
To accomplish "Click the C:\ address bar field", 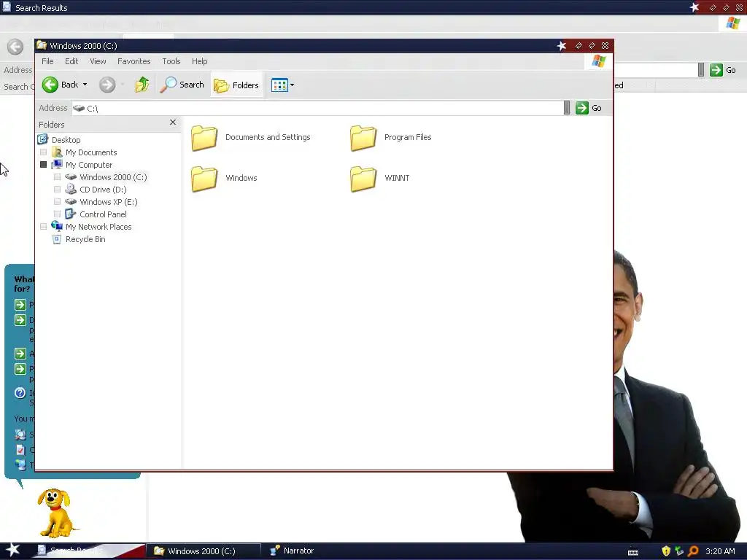I will [x=317, y=108].
